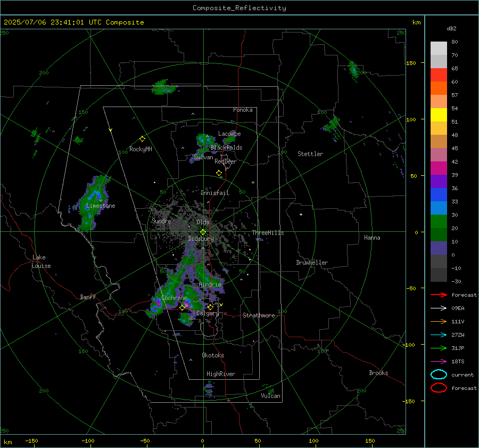The width and height of the screenshot is (479, 448).
Task: Click the 'ThreeHills' city label
Action: (x=268, y=233)
